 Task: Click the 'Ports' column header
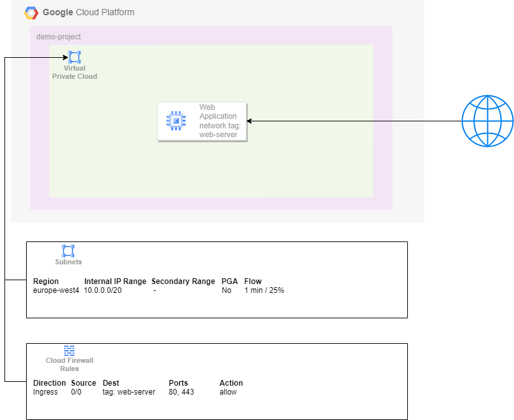pos(179,383)
